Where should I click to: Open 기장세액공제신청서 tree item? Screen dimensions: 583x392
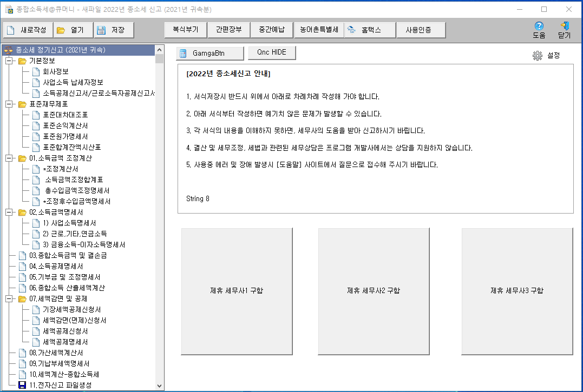point(72,310)
